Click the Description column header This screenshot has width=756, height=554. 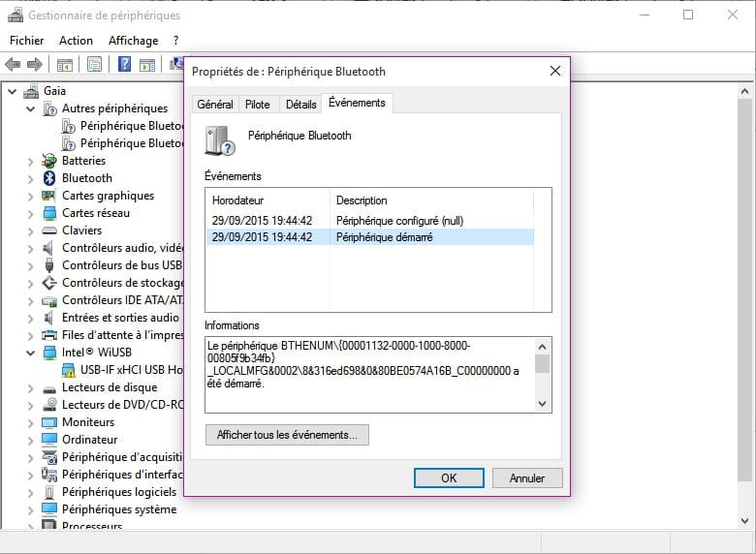click(x=432, y=200)
